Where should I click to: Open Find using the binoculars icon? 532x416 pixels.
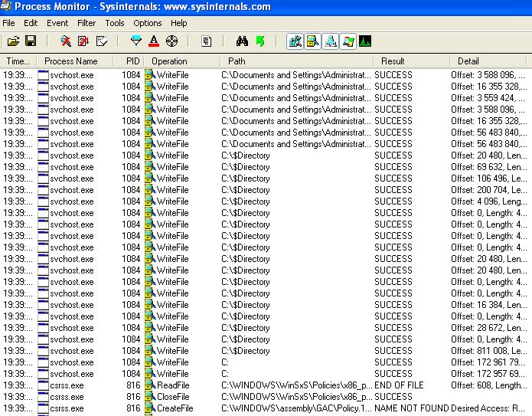pos(242,41)
